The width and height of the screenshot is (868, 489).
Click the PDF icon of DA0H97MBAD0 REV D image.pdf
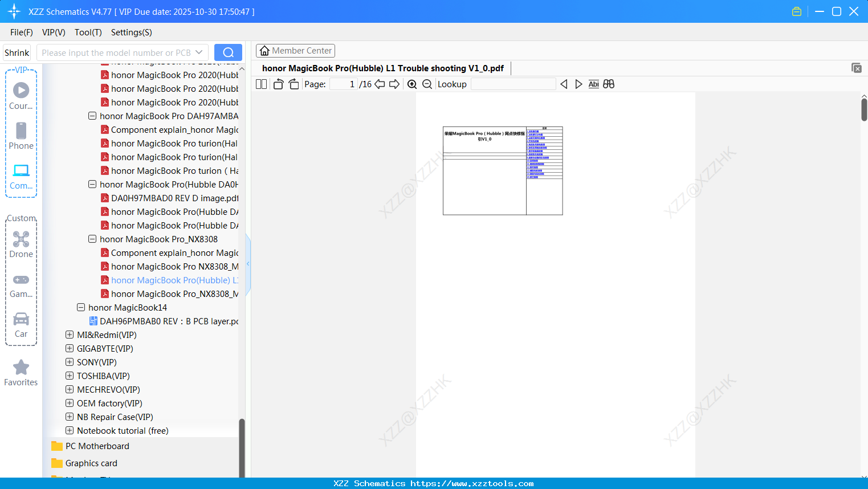point(105,198)
